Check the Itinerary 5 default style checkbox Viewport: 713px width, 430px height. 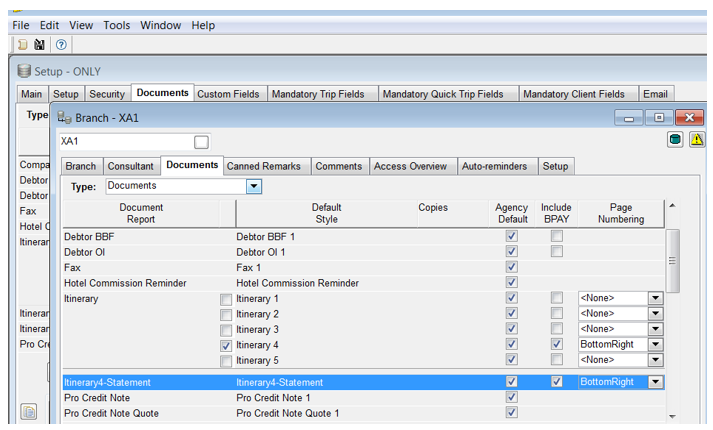click(x=226, y=361)
